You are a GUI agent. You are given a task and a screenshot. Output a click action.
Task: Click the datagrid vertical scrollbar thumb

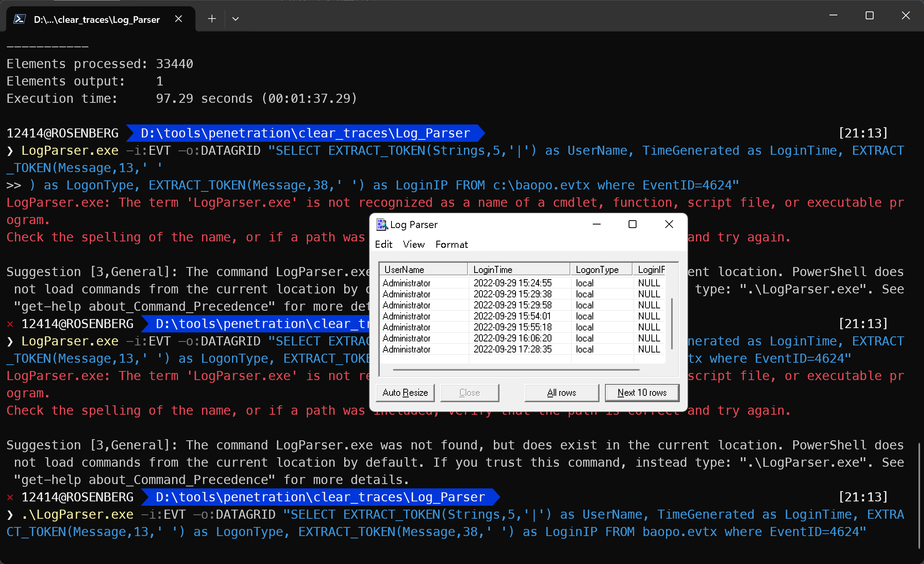click(x=672, y=323)
